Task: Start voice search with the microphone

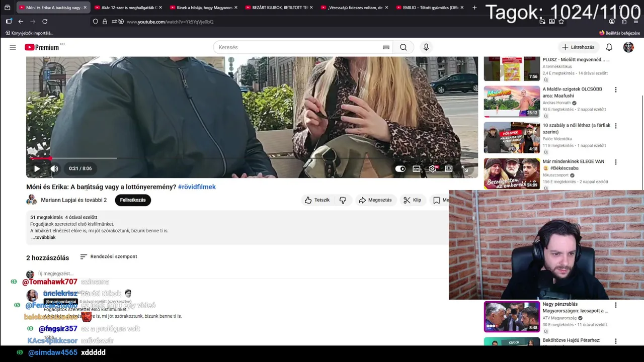Action: point(426,47)
